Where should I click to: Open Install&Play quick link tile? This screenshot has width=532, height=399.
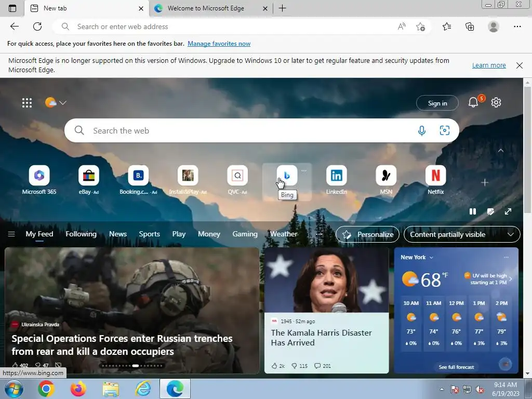tap(188, 180)
